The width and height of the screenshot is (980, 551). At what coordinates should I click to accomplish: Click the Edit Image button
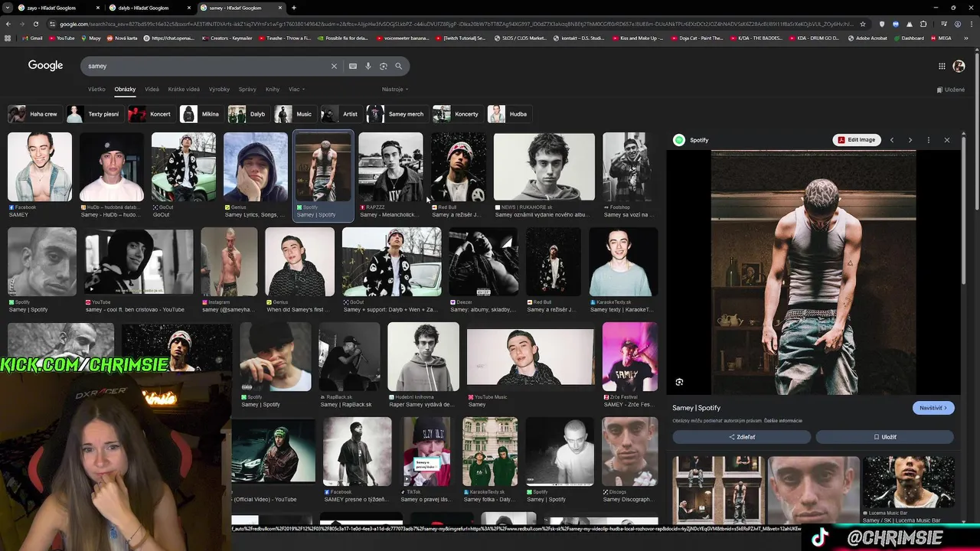(x=857, y=140)
